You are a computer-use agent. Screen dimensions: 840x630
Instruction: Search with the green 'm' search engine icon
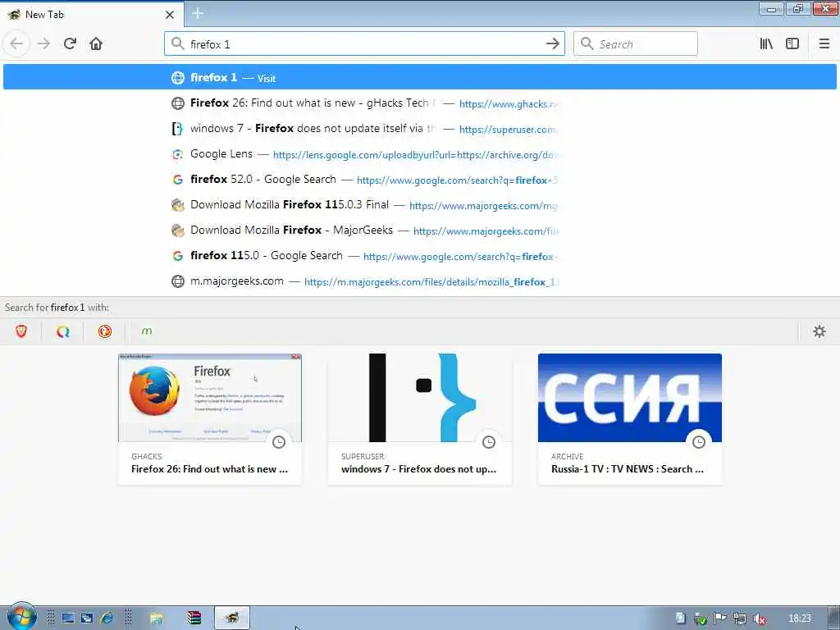coord(147,331)
